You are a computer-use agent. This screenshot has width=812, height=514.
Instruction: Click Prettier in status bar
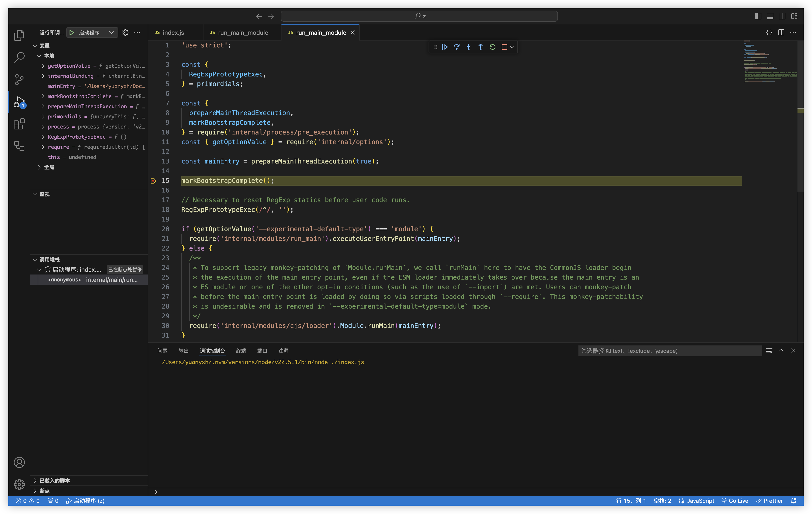769,501
